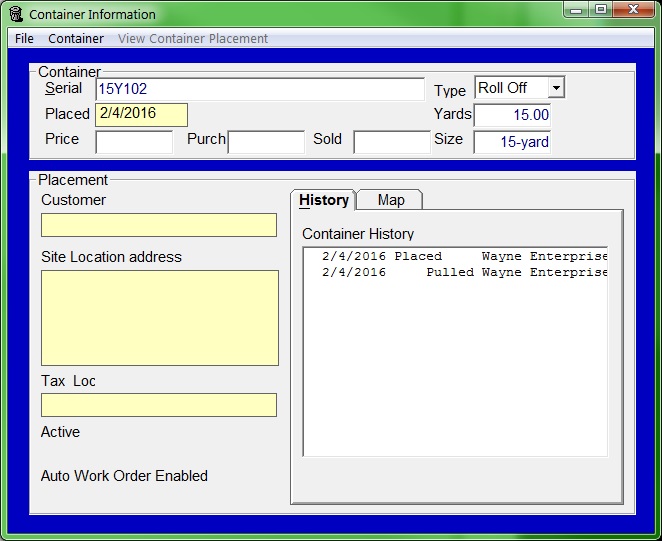Open the Container menu
Image resolution: width=662 pixels, height=541 pixels.
point(76,38)
